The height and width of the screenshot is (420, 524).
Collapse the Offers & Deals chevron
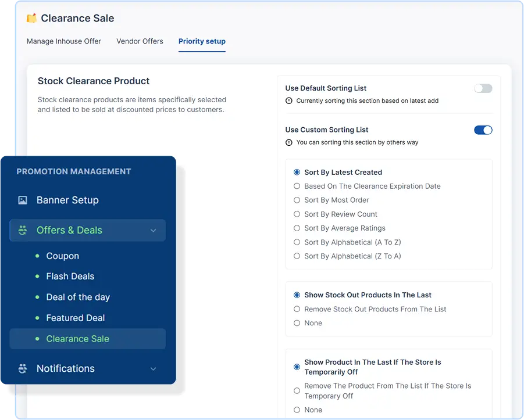click(153, 231)
